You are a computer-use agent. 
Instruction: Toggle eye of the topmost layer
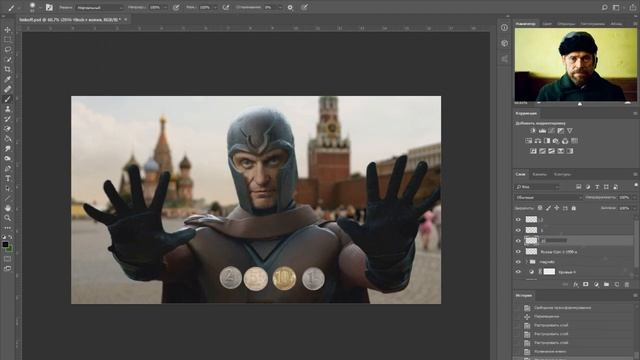518,220
